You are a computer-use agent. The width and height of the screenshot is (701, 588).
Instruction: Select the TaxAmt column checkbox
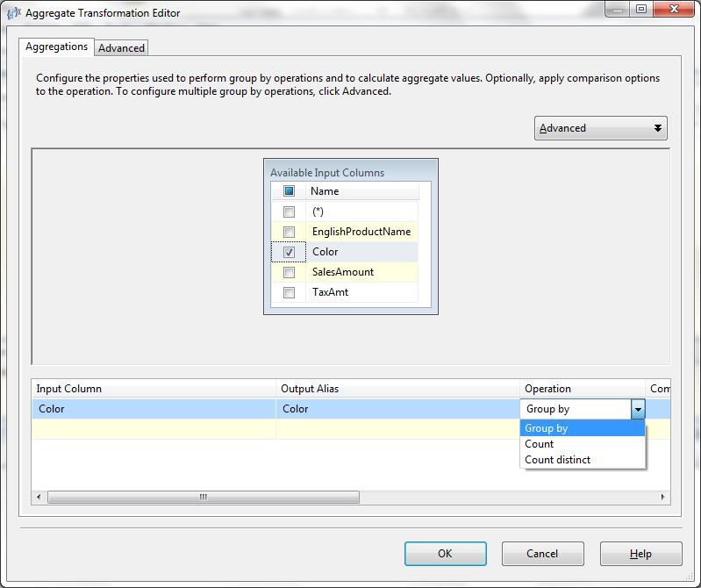click(289, 292)
